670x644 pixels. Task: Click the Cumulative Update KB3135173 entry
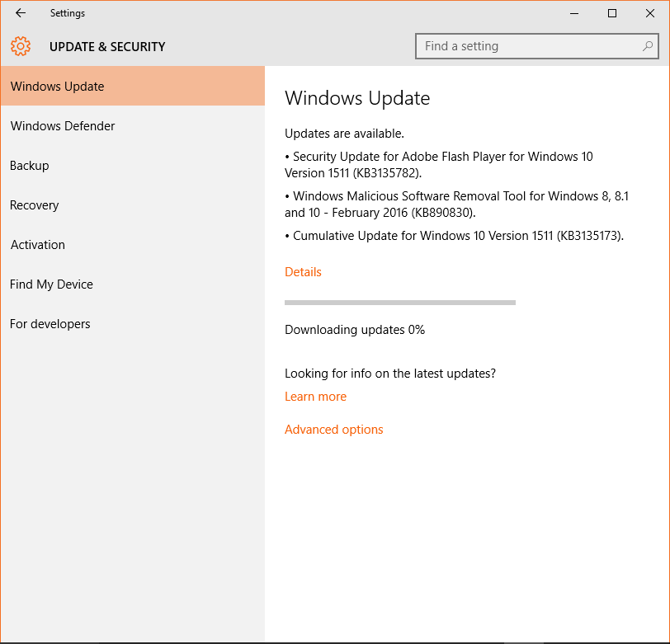pos(454,236)
